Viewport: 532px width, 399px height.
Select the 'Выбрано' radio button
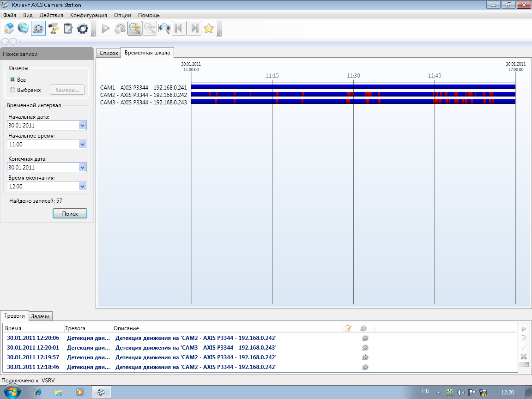pos(13,90)
